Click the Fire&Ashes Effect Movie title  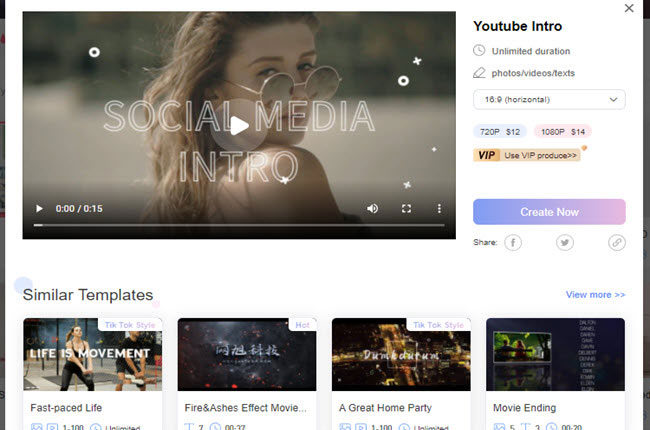click(x=245, y=408)
